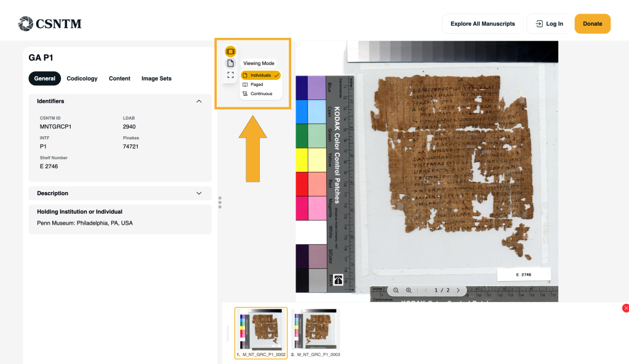Enter fullscreen with the brackets icon

230,75
